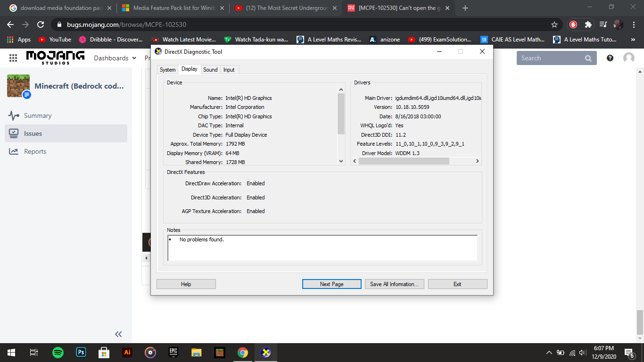The image size is (644, 362).
Task: Launch Illustrator from the taskbar
Action: [x=127, y=353]
